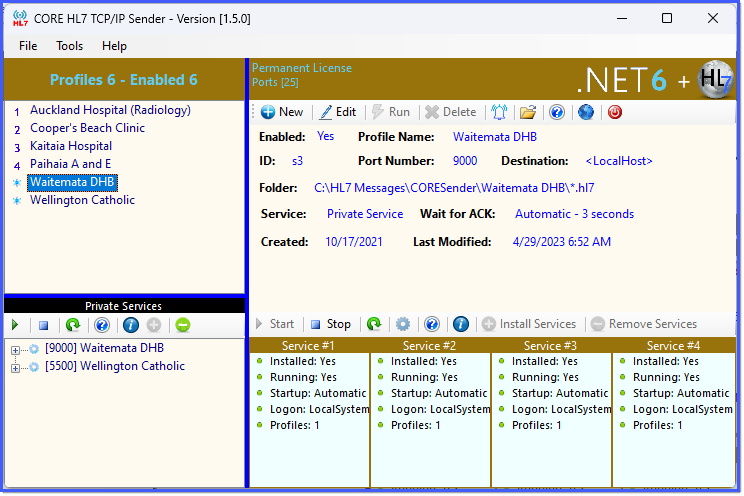Click the Private Services panel header
The image size is (744, 496).
click(123, 306)
